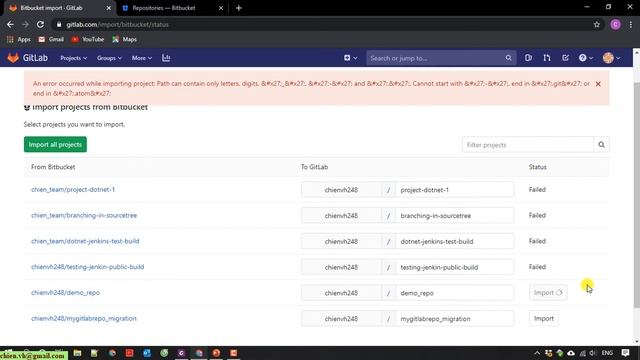Open chienvh248/testing-jenkin-public-build link
640x360 pixels.
coord(87,267)
